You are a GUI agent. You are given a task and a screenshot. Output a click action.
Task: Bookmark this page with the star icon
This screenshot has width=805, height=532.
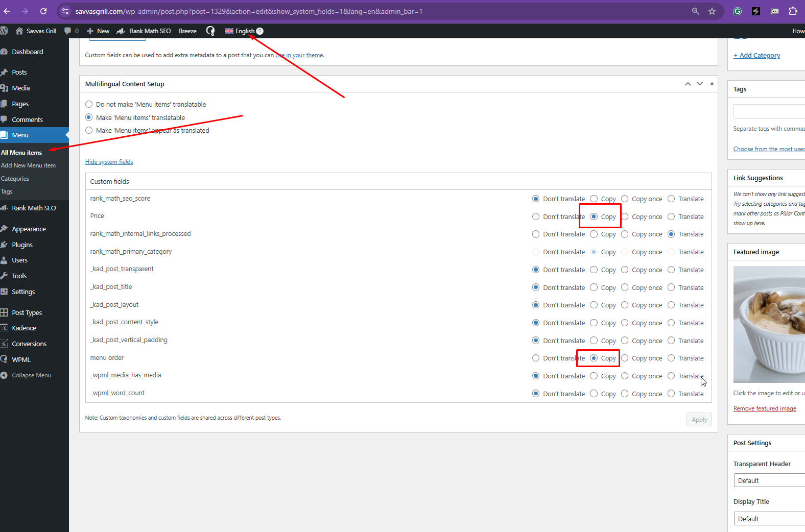click(712, 11)
